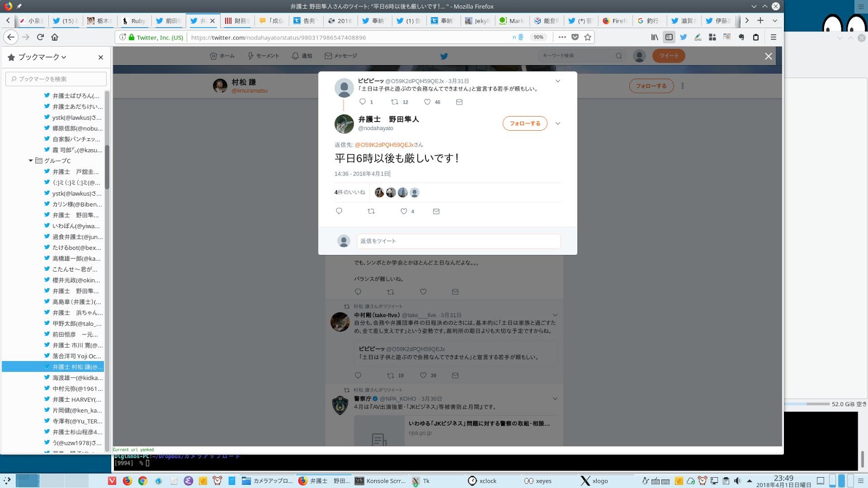Reply to ピピピーッ's tweet with 1 reply
The width and height of the screenshot is (868, 488).
(362, 101)
